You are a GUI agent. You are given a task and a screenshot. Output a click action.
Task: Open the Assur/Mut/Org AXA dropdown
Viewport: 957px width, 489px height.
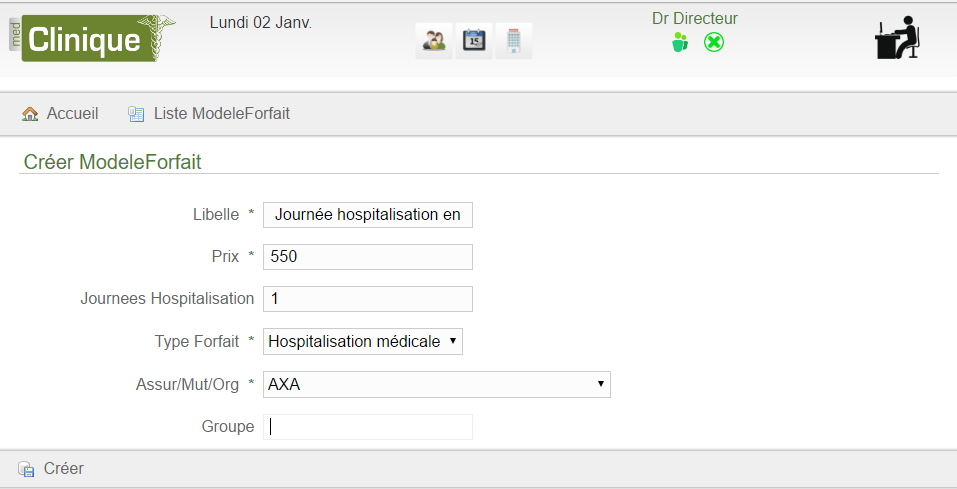(436, 384)
